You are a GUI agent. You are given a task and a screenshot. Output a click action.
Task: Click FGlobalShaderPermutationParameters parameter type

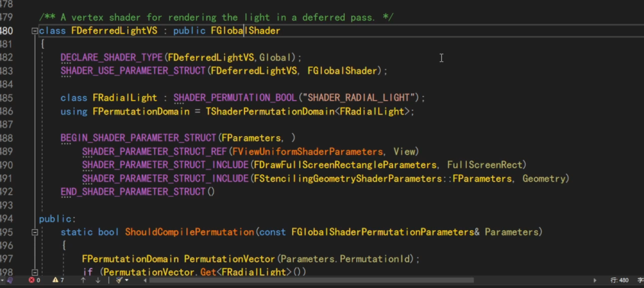(383, 232)
